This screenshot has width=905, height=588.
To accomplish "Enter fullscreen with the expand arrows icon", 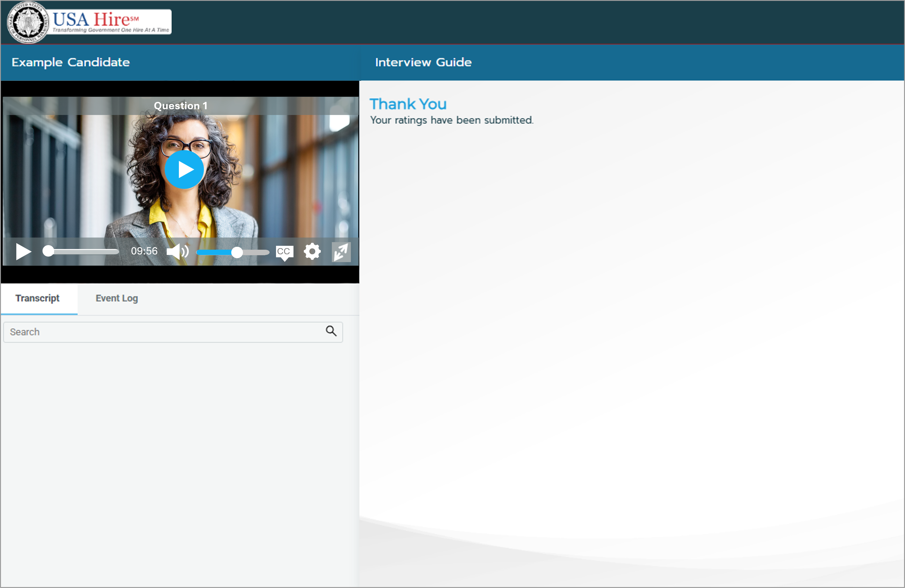I will pos(341,252).
